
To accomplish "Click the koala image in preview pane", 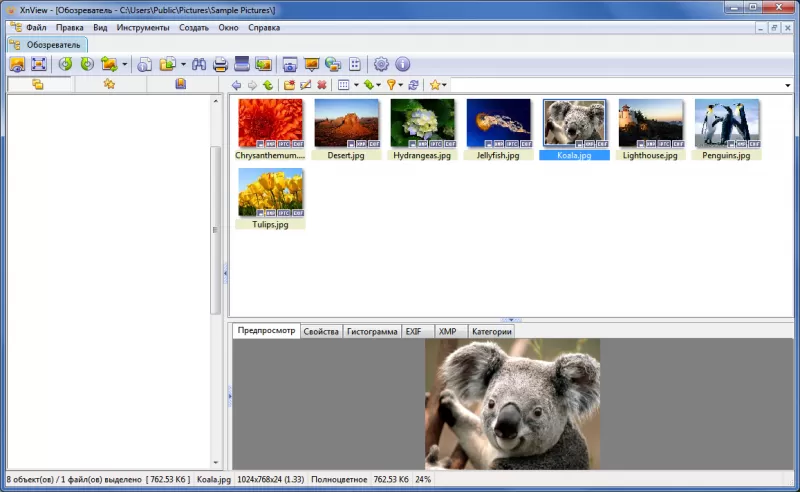I will pos(512,404).
